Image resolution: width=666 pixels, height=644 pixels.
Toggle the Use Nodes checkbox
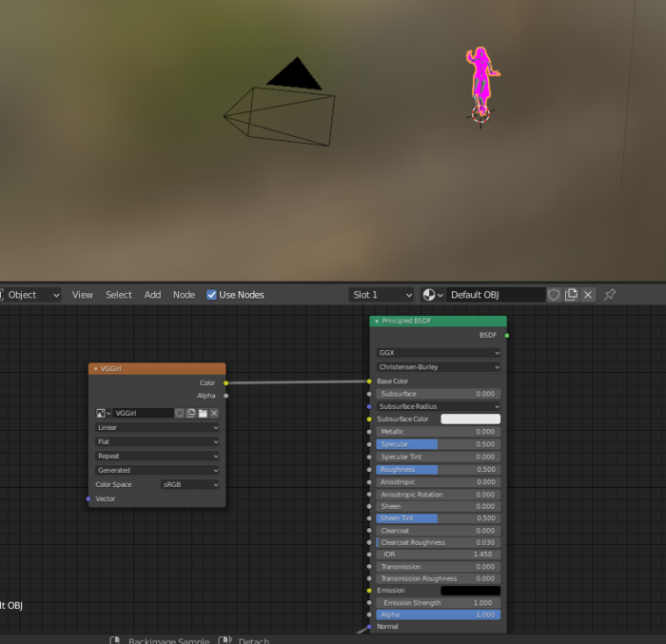[x=211, y=295]
